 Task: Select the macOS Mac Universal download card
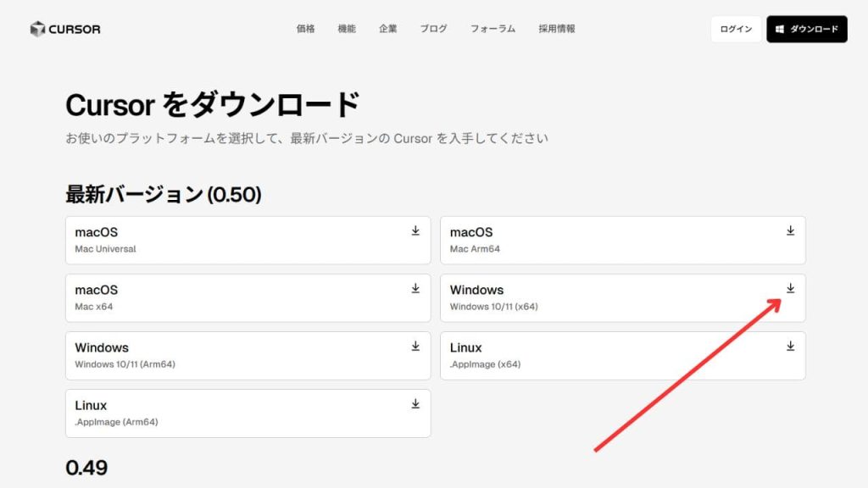pyautogui.click(x=248, y=240)
